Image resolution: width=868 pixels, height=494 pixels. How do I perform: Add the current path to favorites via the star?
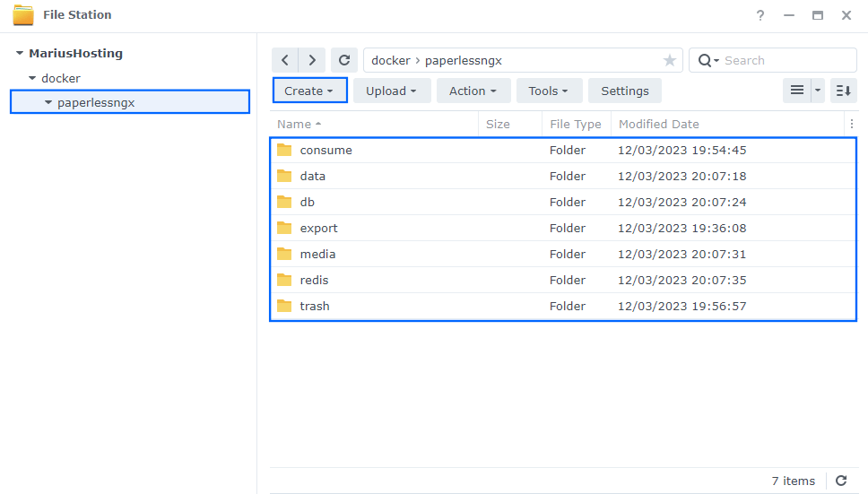(669, 60)
